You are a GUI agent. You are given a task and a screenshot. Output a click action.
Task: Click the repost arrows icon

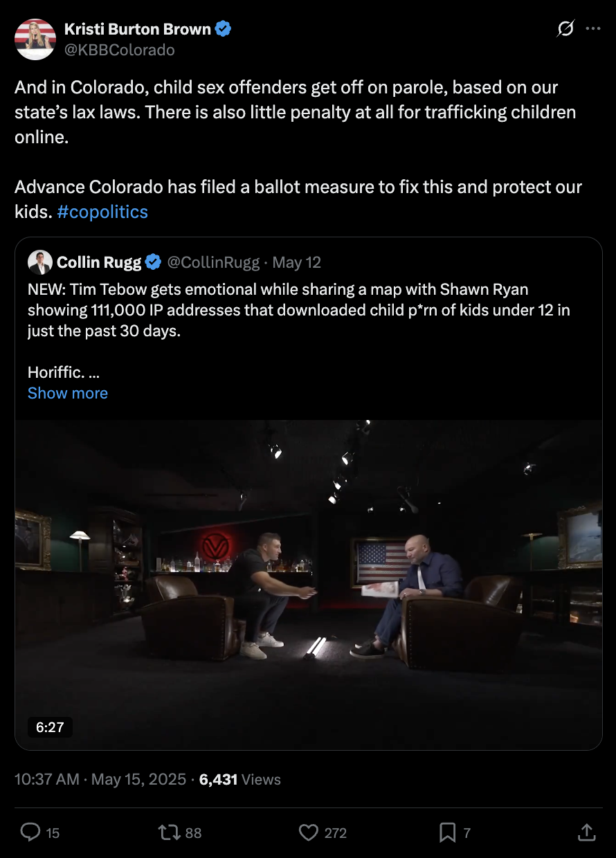pos(169,832)
